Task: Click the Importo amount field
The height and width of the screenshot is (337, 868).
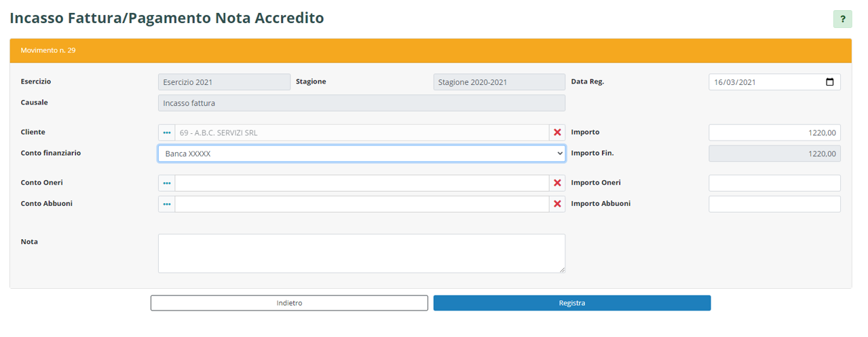Action: (774, 132)
